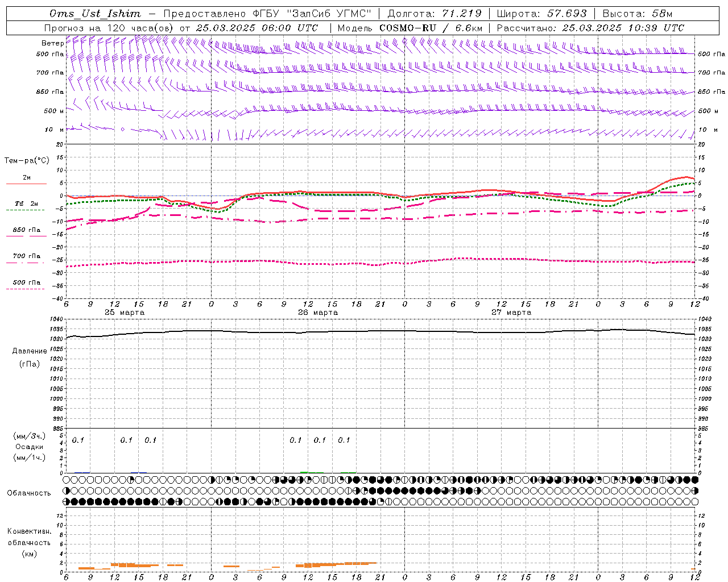Click the (мм/3ч.) precipitation unit label

[x=30, y=436]
